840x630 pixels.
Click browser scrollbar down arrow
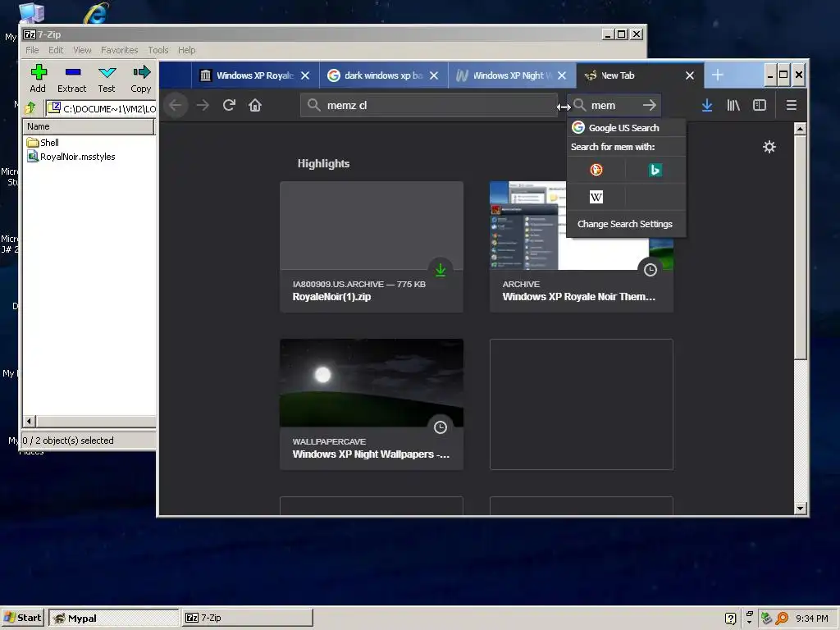(x=800, y=508)
